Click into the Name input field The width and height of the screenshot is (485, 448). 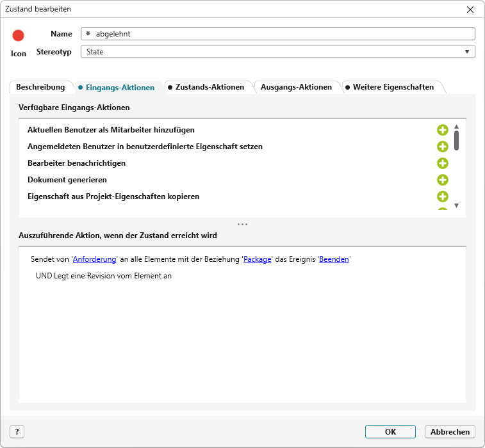[x=282, y=34]
